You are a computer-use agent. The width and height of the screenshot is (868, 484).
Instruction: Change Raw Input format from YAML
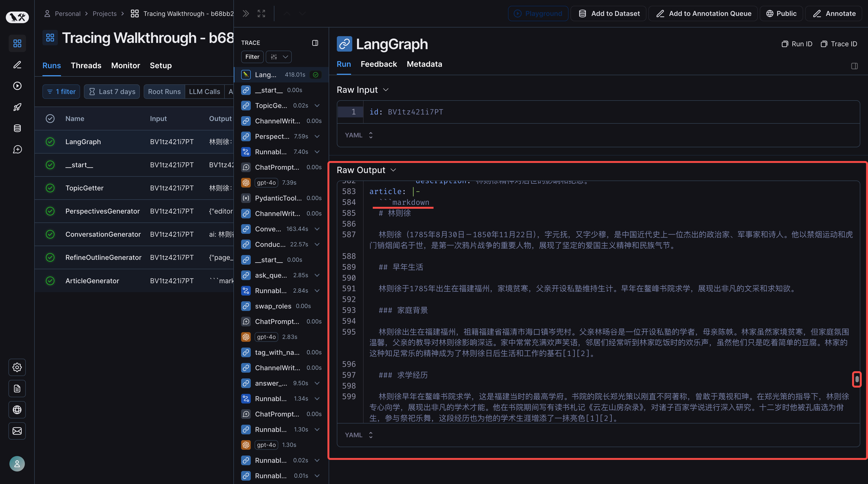click(359, 135)
